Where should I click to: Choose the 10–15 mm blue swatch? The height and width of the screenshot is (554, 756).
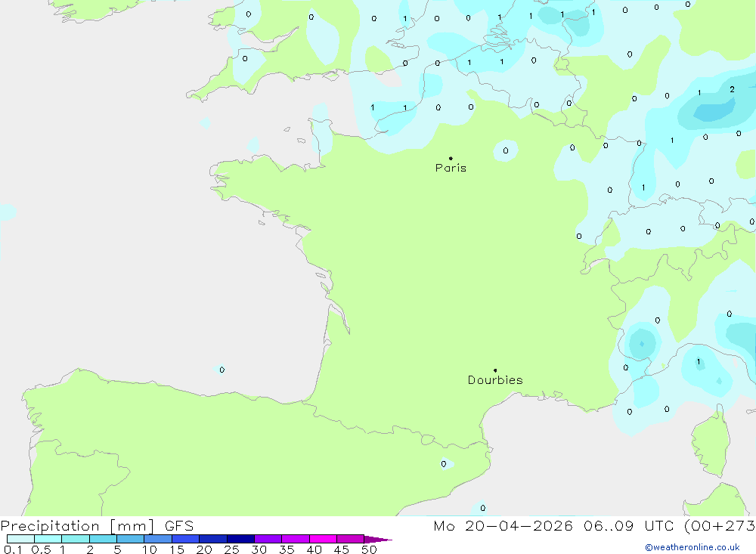pos(158,539)
